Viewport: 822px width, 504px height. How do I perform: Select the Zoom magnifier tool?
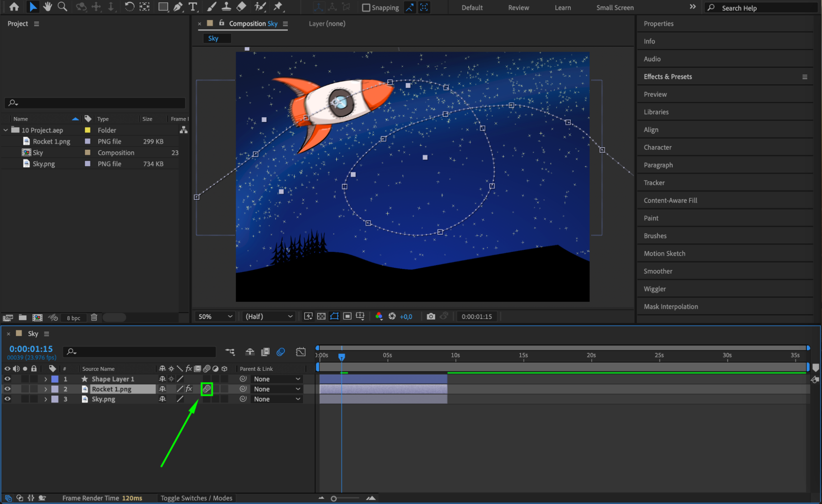[x=63, y=7]
